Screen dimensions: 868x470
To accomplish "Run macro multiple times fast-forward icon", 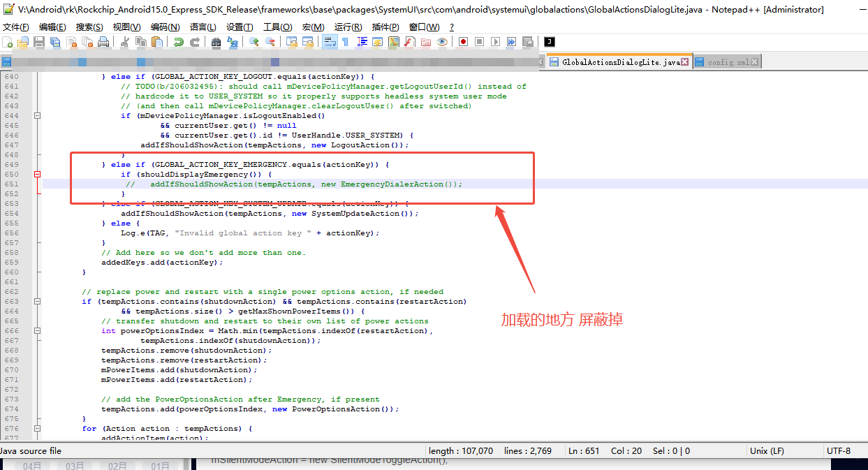I will coord(511,42).
